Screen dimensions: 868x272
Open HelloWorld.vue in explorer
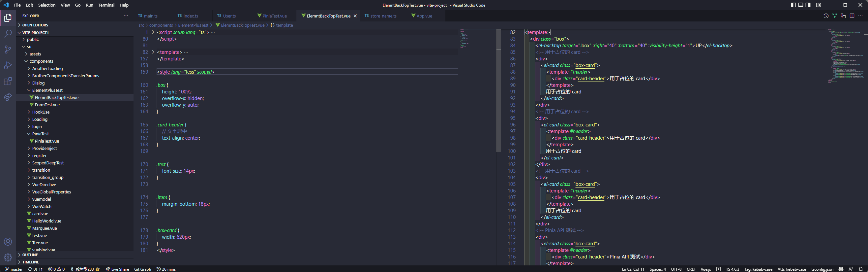(75, 221)
